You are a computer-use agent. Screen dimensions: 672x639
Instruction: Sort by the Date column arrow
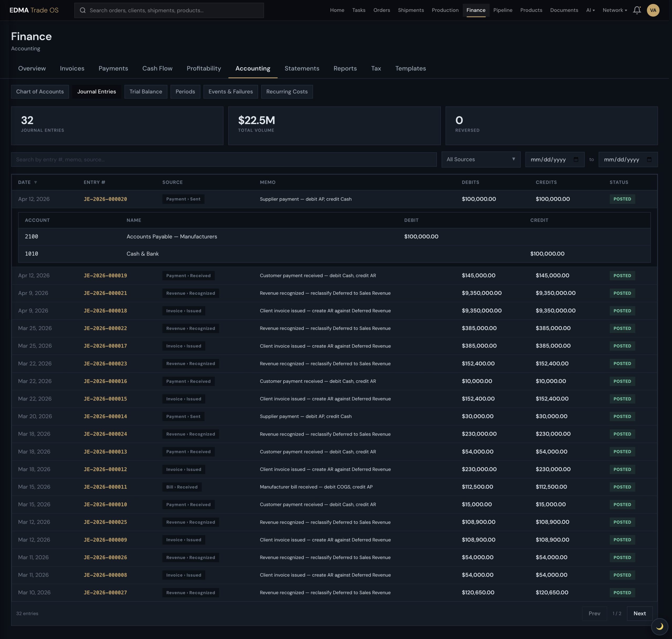tap(35, 182)
